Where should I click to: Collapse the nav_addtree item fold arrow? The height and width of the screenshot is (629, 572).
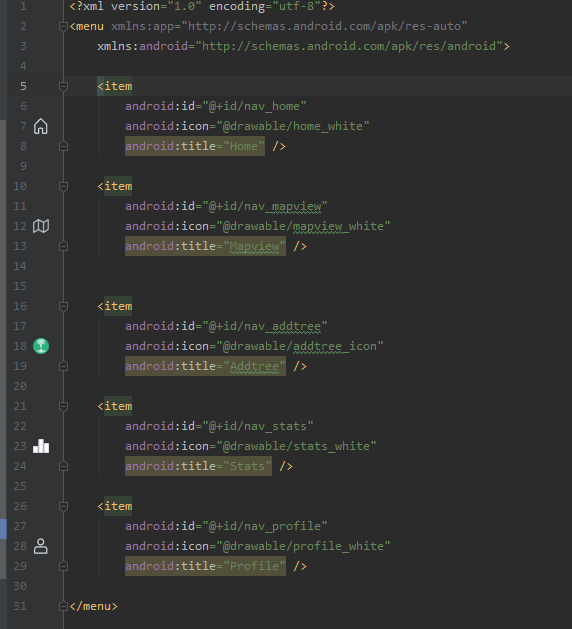(x=63, y=306)
